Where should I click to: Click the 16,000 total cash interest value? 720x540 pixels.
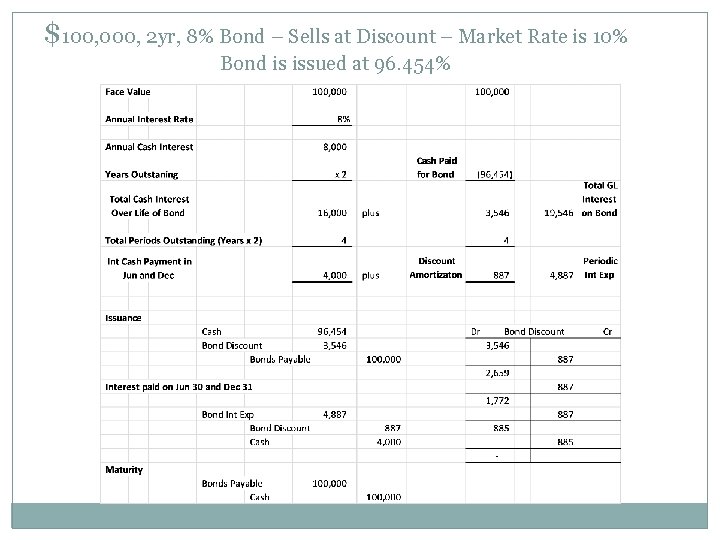pyautogui.click(x=332, y=212)
